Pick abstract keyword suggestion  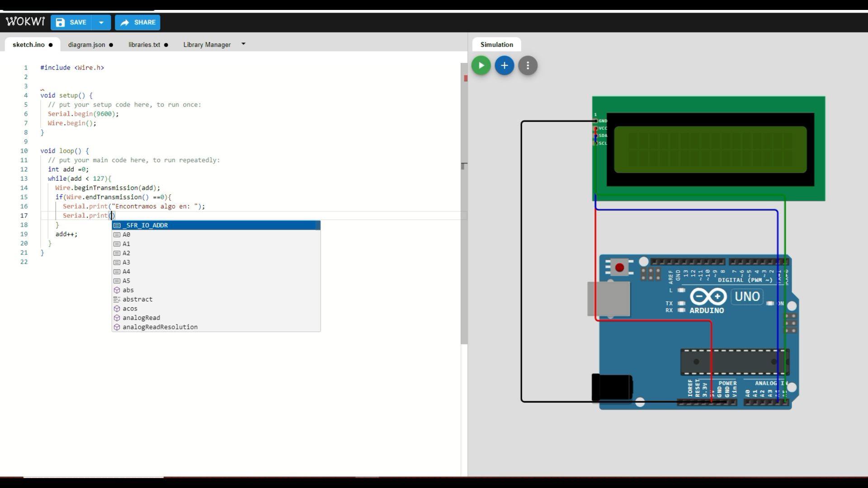pos(216,299)
